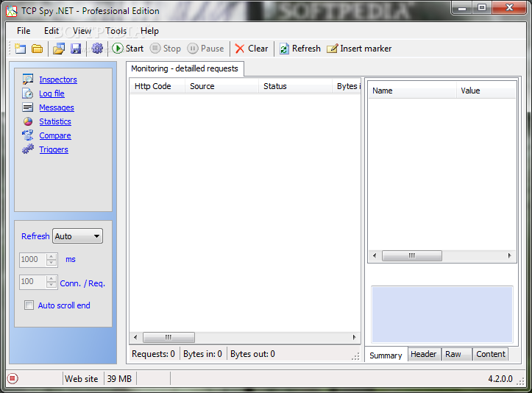
Task: Click the Requests: 0 status text
Action: tap(153, 354)
